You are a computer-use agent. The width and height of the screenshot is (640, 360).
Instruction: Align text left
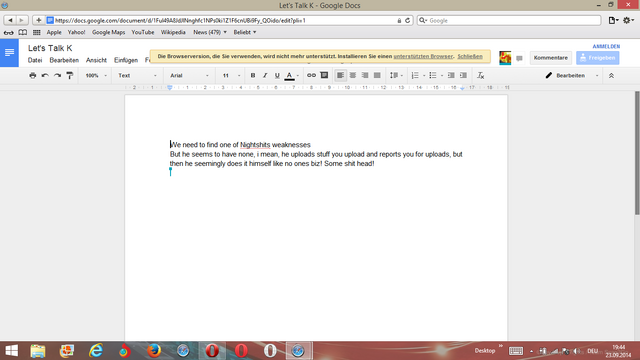340,76
